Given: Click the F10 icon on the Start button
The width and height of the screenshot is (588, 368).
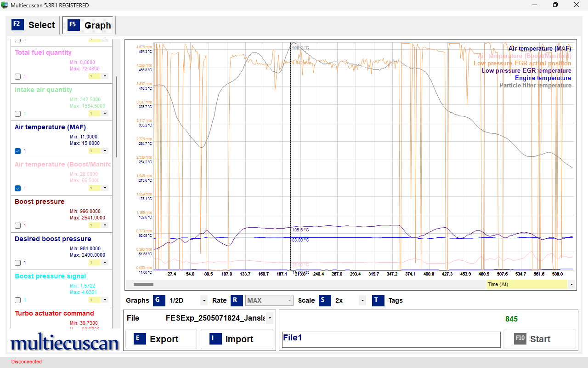Looking at the screenshot, I should pos(520,339).
